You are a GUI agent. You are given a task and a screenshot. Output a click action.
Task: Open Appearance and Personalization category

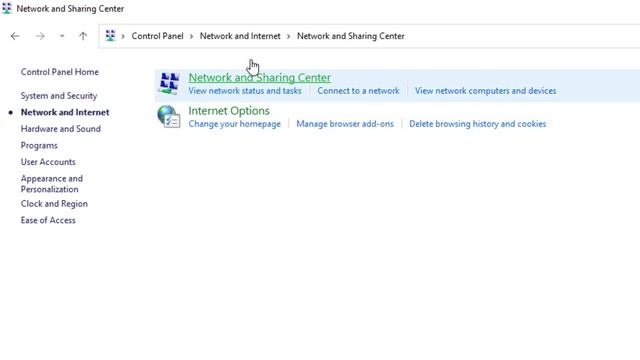click(x=51, y=184)
